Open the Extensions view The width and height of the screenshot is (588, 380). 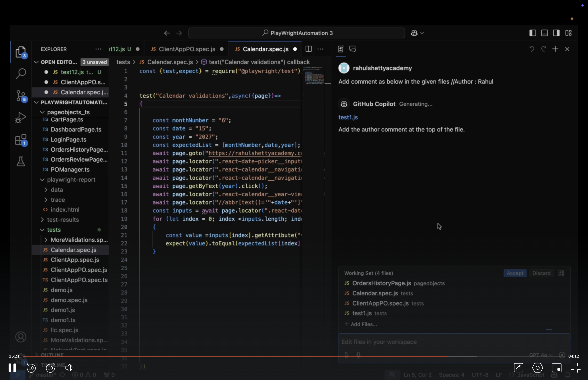(x=21, y=140)
